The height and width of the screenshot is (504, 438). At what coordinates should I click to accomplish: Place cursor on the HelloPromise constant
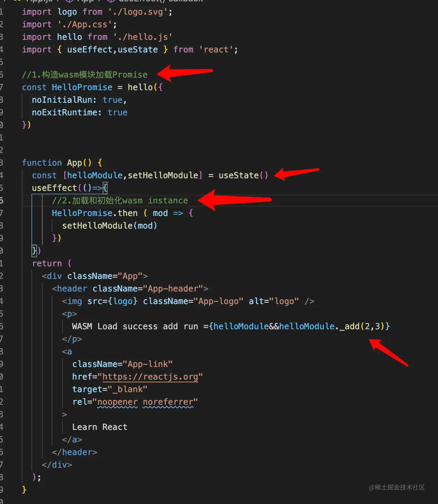82,87
